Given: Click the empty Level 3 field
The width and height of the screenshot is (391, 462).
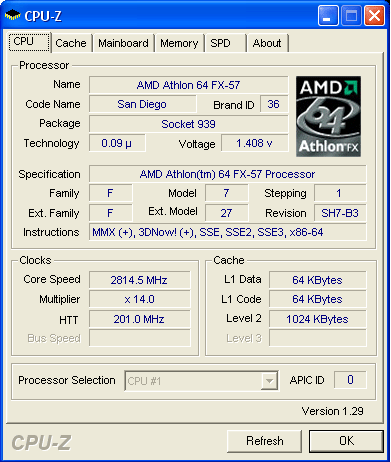Looking at the screenshot, I should pyautogui.click(x=317, y=338).
